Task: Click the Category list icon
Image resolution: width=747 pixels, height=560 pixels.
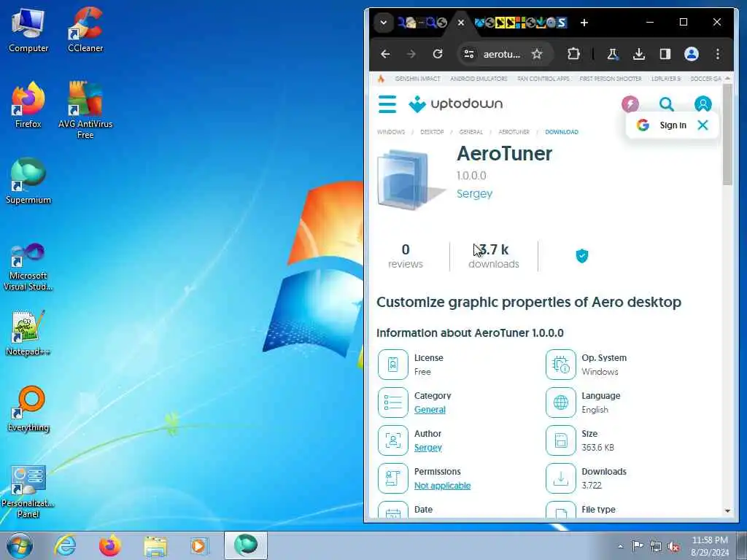Action: 393,402
